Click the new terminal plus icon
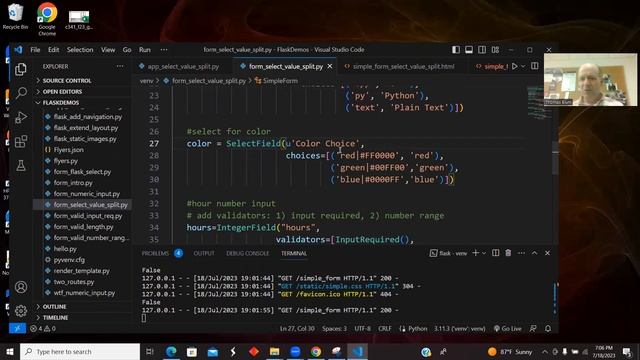Screen dimensions: 640x360 [x=476, y=253]
